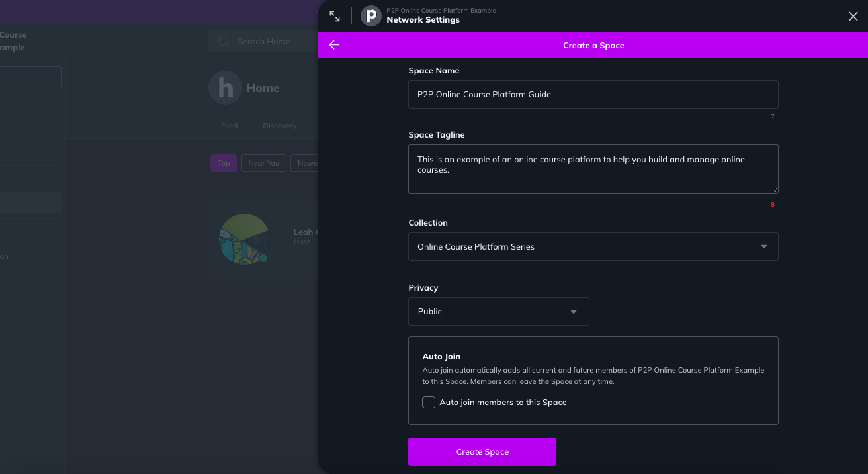Click the Home community 'h' avatar icon
The image size is (868, 474).
pos(225,87)
